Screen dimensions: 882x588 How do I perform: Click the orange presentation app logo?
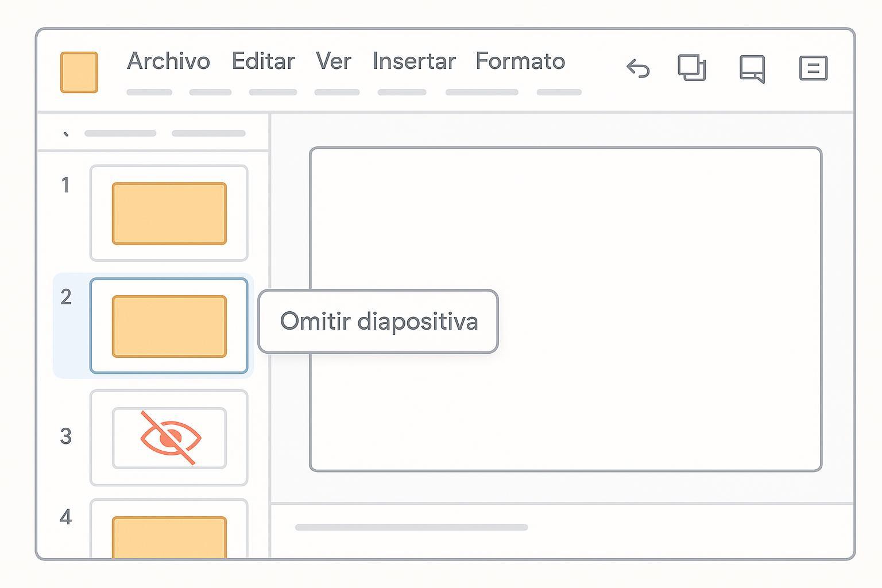point(79,72)
